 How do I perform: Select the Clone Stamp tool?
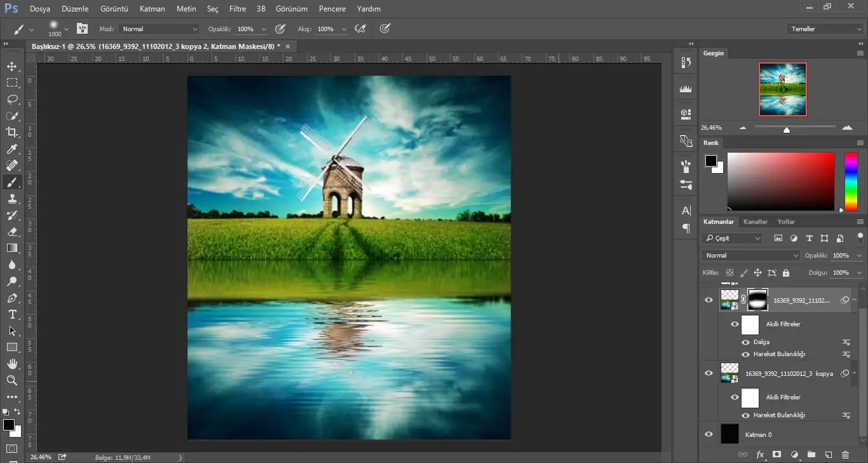point(12,198)
